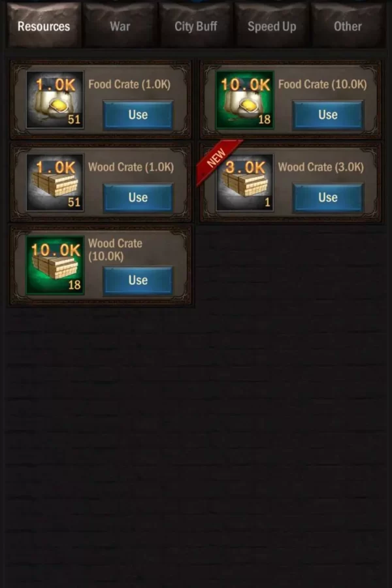The image size is (392, 588).
Task: Click the Wood Crate (3.0K) label
Action: pyautogui.click(x=321, y=167)
